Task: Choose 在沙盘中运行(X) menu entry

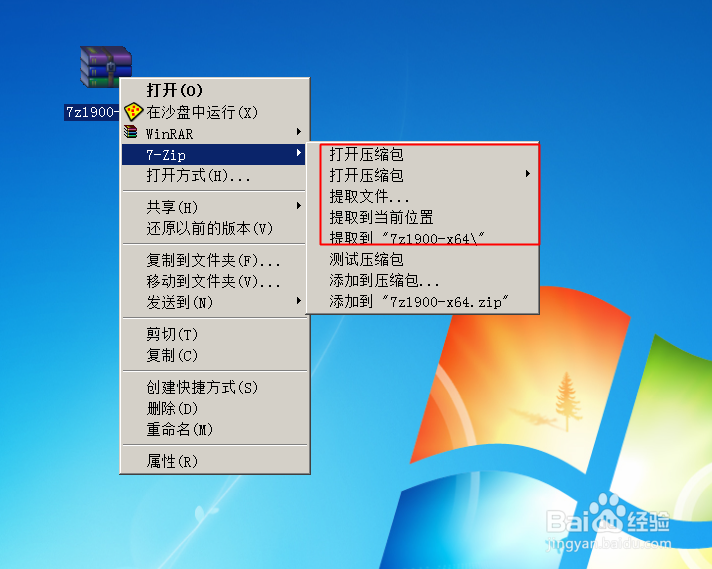Action: click(214, 112)
